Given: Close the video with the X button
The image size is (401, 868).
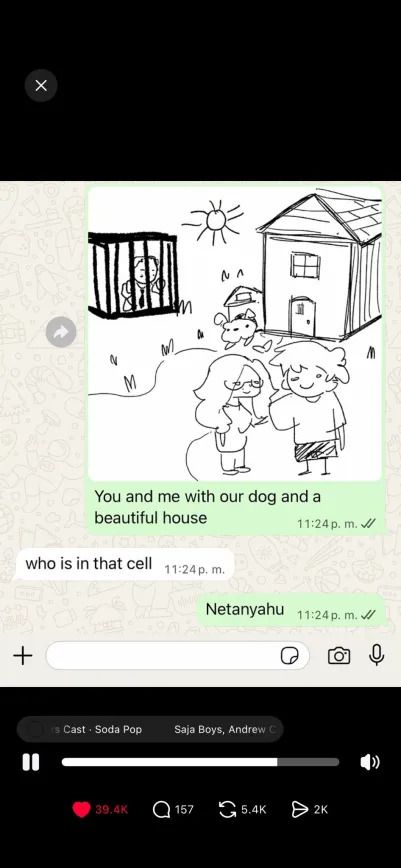Looking at the screenshot, I should [41, 85].
